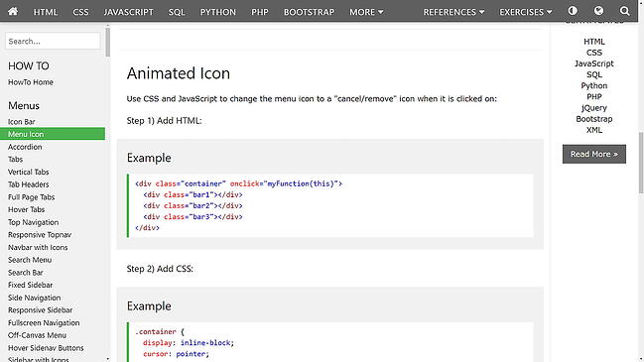Click the 'cursor: pointer;' code line
The image size is (644, 362).
(177, 354)
